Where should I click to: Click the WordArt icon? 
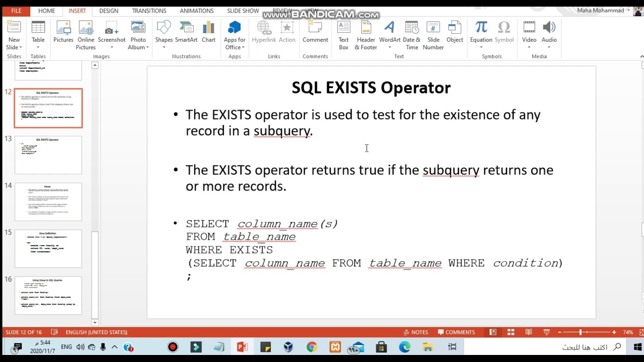[389, 28]
